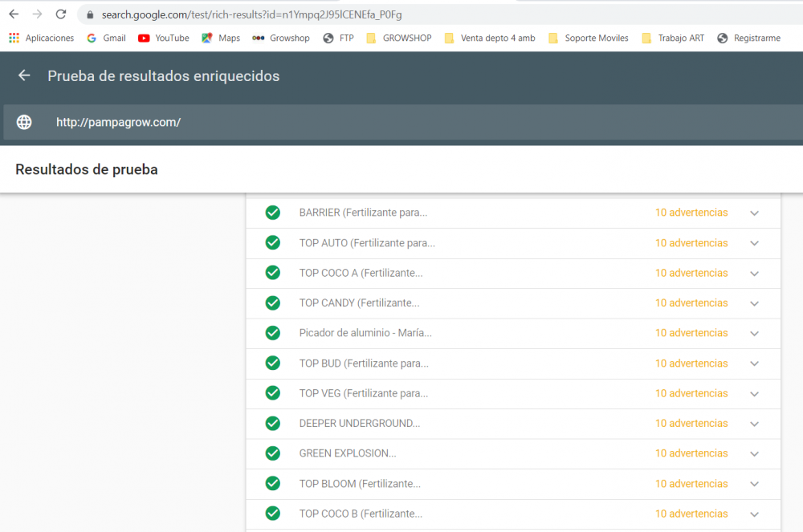Click the browser back arrow

click(x=14, y=14)
